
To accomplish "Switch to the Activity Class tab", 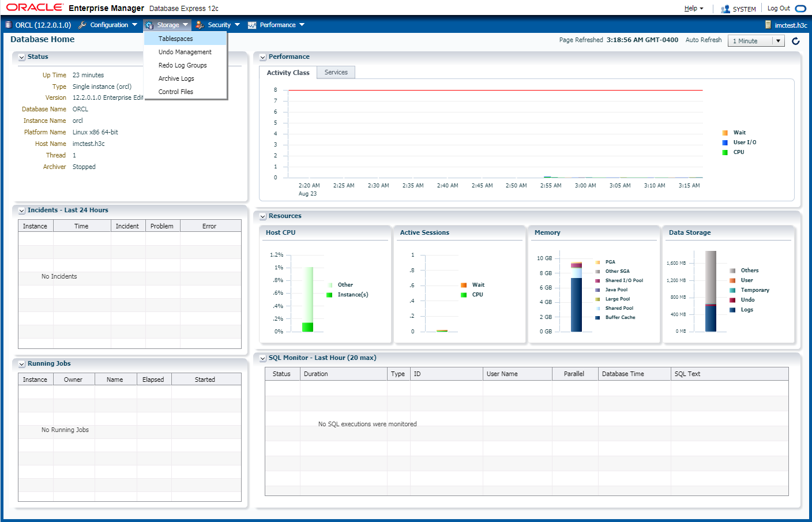I will pos(288,73).
